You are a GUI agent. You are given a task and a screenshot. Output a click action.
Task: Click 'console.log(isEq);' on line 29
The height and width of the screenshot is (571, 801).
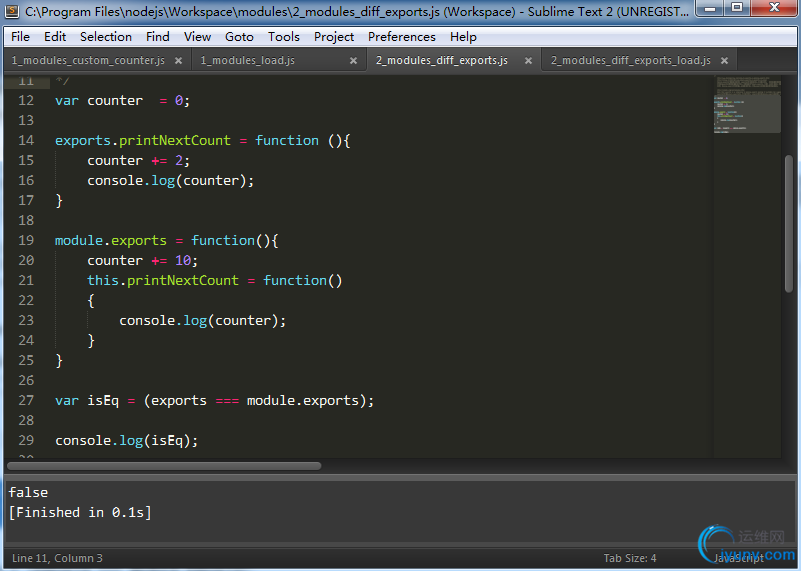[127, 440]
